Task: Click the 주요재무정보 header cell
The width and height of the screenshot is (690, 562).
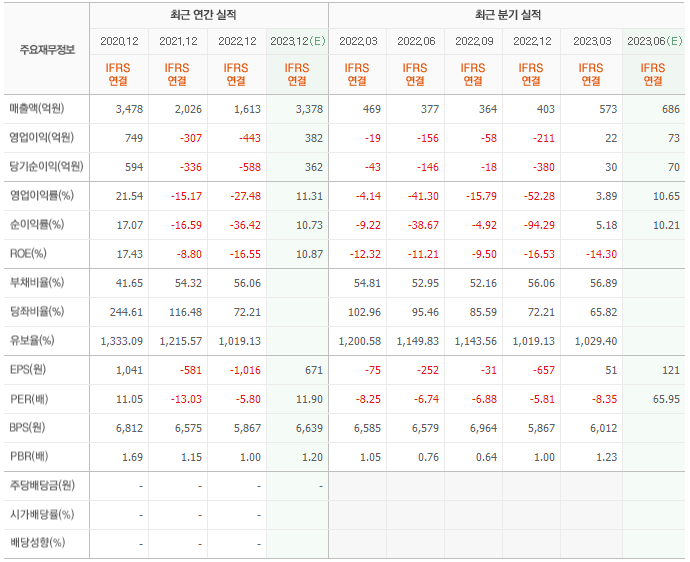Action: point(47,49)
